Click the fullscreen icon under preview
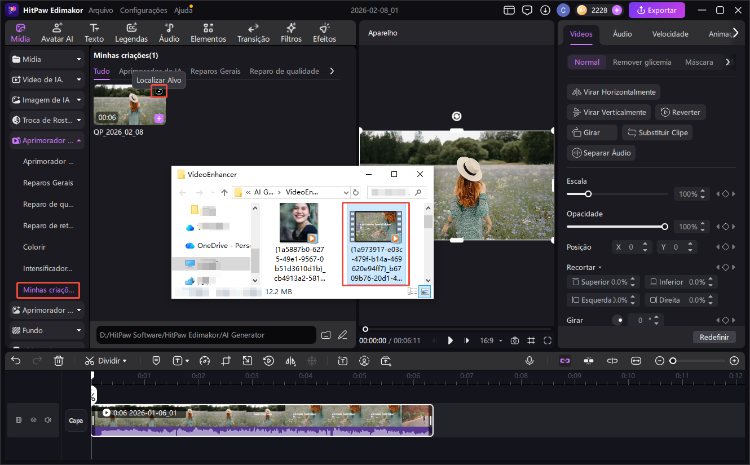The width and height of the screenshot is (750, 465). pyautogui.click(x=548, y=341)
